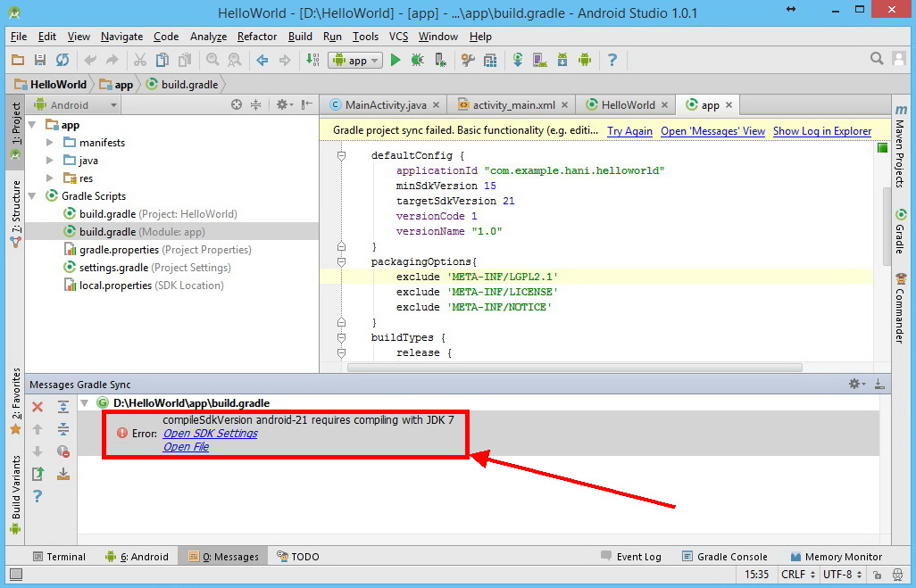Click the Find magnifier icon in toolbar
The image size is (916, 588).
coord(212,60)
